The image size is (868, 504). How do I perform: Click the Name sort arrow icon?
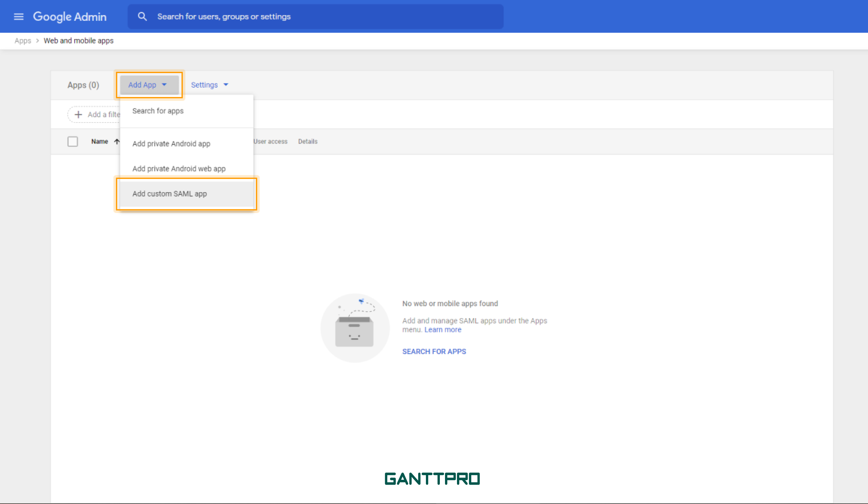point(117,141)
